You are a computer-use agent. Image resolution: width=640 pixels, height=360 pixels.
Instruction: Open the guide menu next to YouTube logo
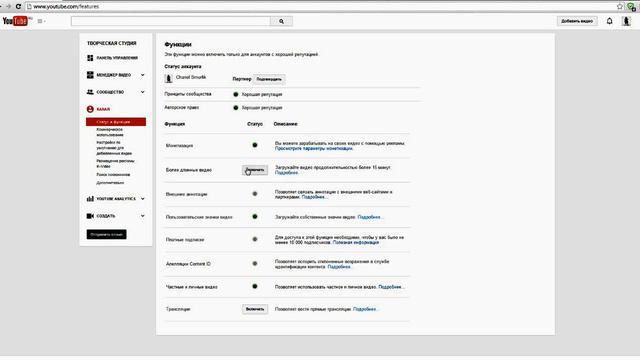(x=41, y=21)
